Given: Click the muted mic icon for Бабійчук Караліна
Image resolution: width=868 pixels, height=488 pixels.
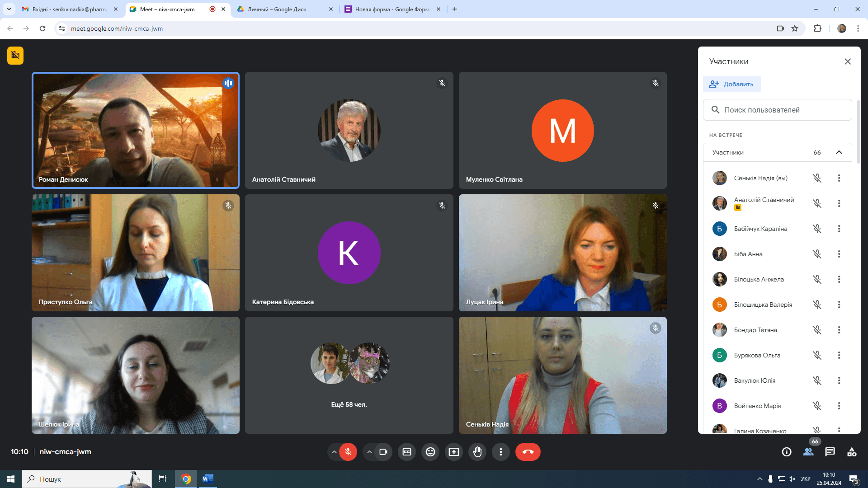Looking at the screenshot, I should pyautogui.click(x=817, y=229).
